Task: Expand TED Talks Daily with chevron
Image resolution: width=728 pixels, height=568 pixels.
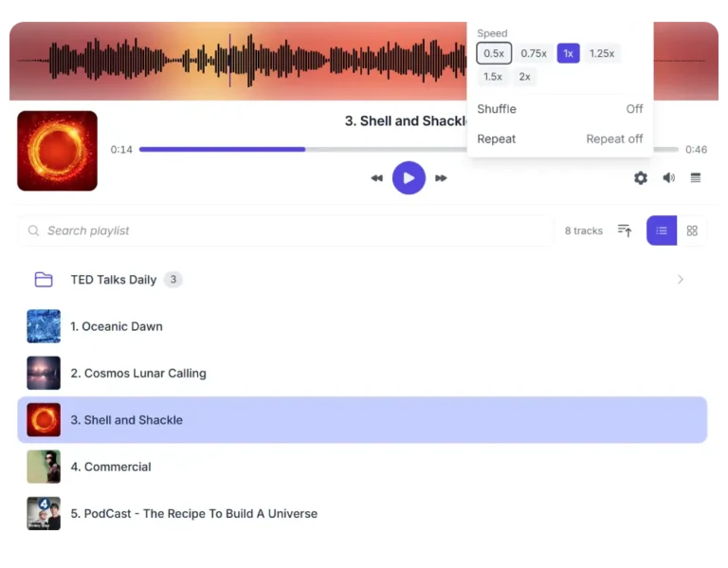Action: click(681, 280)
